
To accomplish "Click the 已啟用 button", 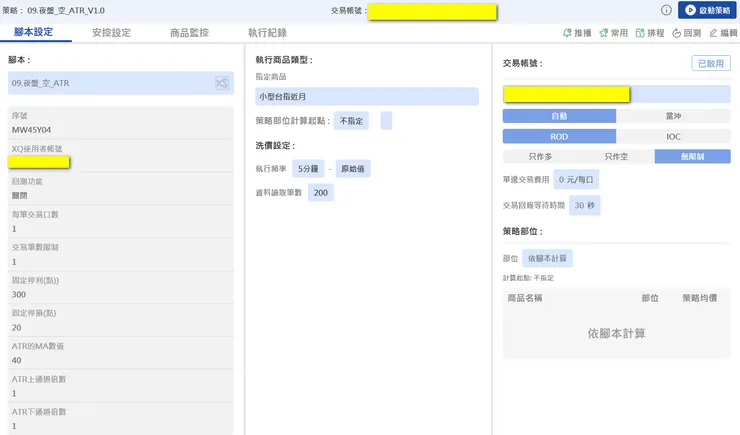I will [711, 63].
